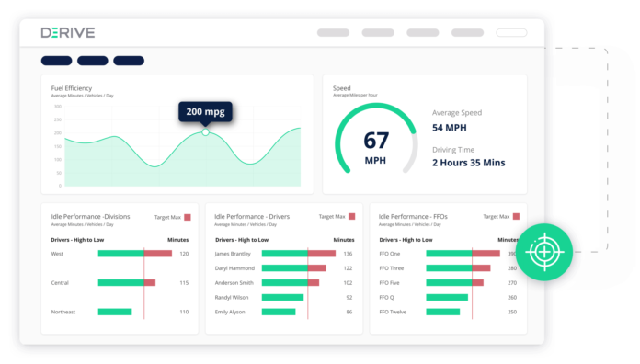Select driver Randyl Wilson
The image size is (640, 364).
point(232,298)
